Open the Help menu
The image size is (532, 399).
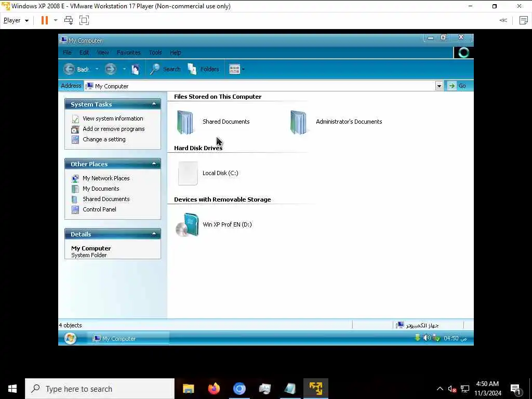point(176,52)
